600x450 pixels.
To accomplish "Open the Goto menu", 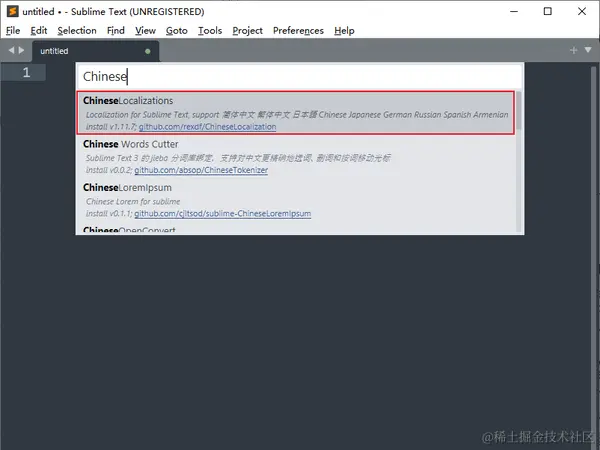I will [176, 31].
